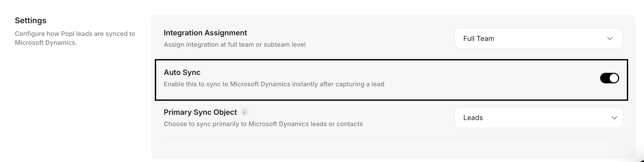Screen dimensions: 644x162
Task: Click the Settings section heading
Action: tap(31, 21)
